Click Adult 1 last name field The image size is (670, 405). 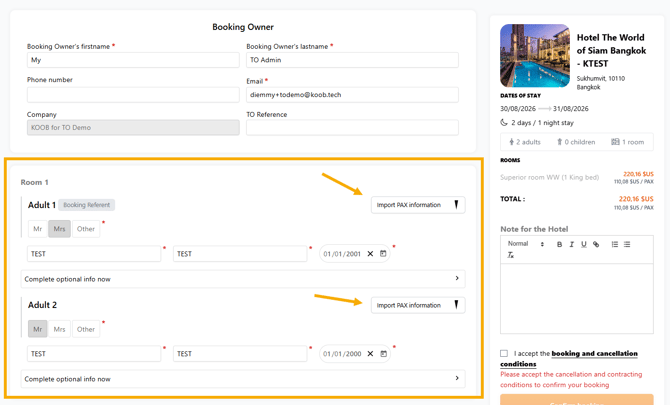pos(240,254)
